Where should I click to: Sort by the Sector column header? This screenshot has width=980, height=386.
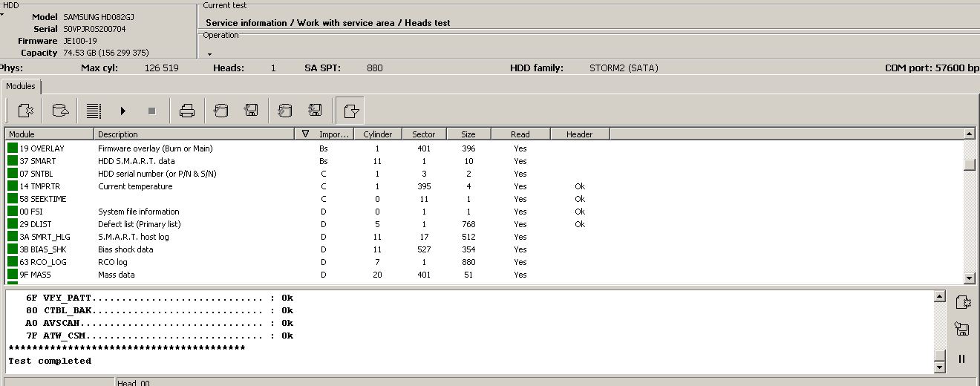point(424,134)
